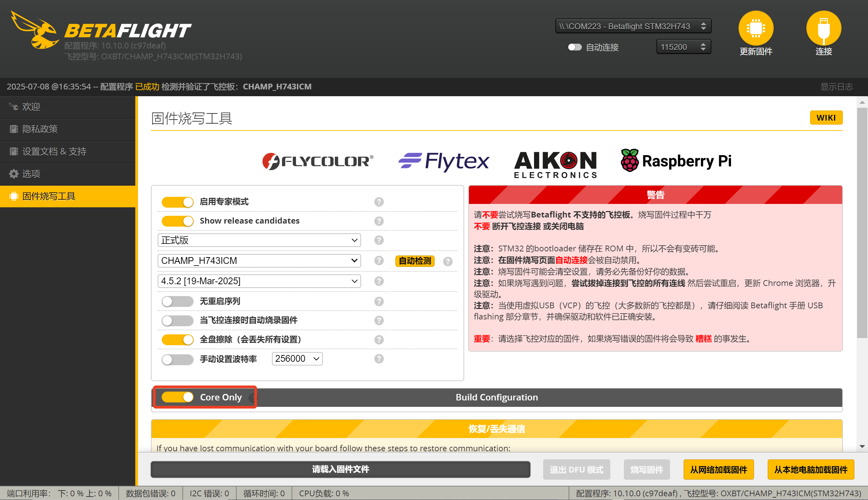This screenshot has width=868, height=500.
Task: Click the yellow auto-detect board button
Action: pyautogui.click(x=415, y=261)
